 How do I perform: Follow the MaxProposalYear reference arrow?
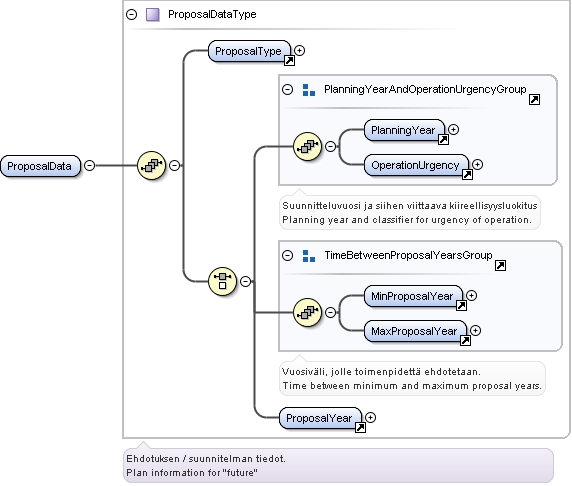click(x=465, y=340)
